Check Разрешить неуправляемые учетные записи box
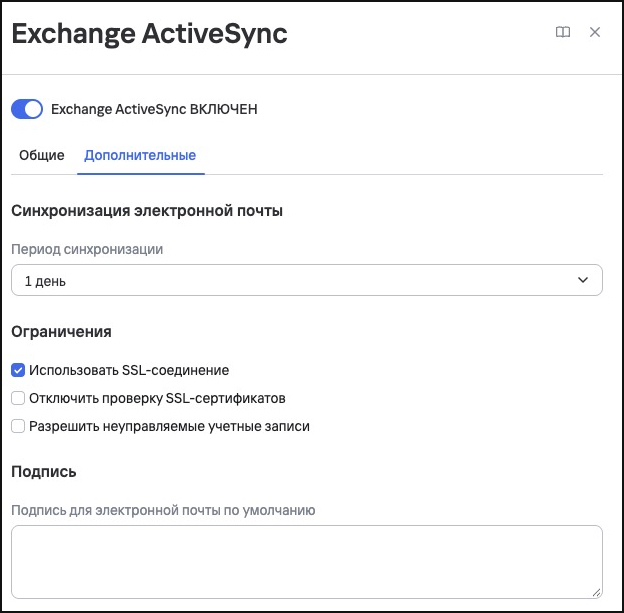Viewport: 624px width, 613px height. (18, 426)
